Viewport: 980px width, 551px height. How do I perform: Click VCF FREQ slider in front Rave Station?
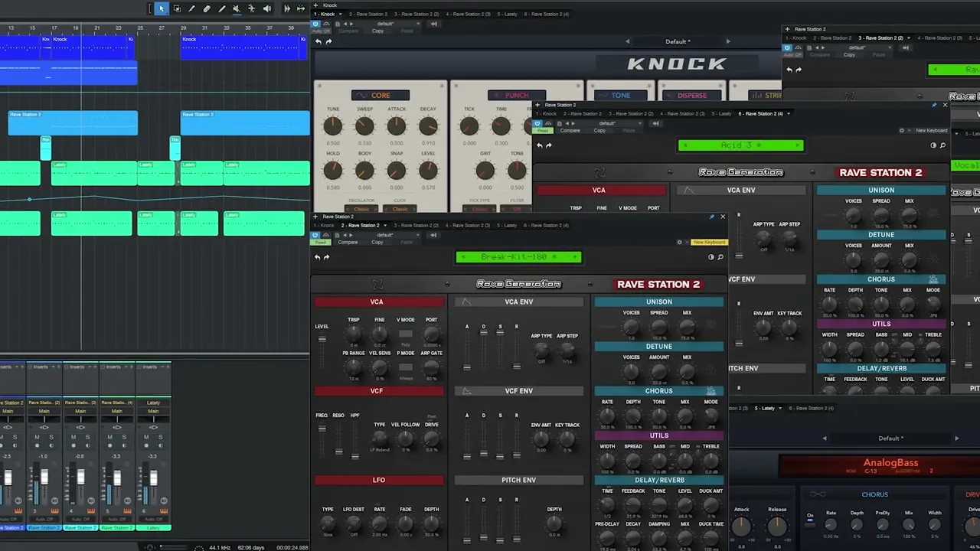pyautogui.click(x=322, y=429)
